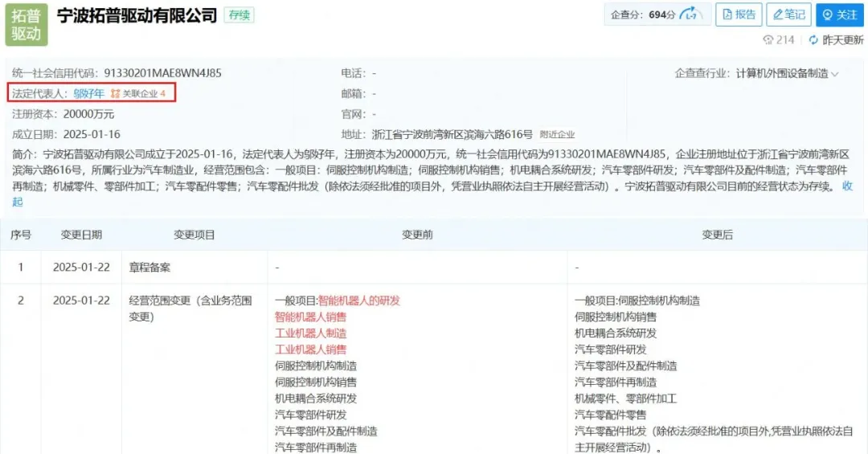Open the 报告 report button
Screen dimensions: 868x454
click(738, 14)
